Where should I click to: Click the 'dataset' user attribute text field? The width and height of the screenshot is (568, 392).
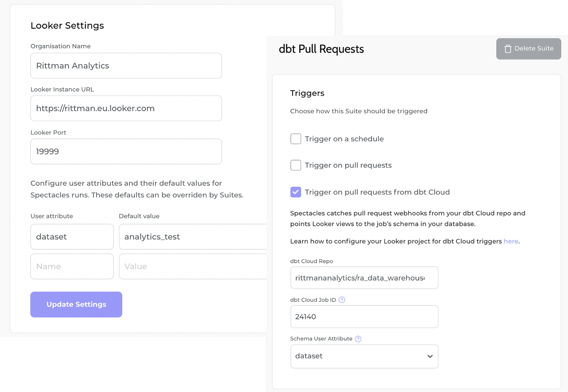72,237
